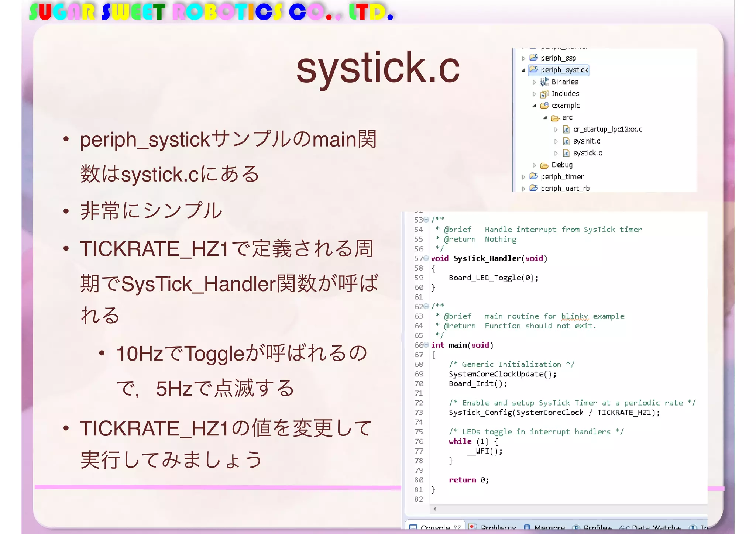The image size is (756, 534).
Task: Fold the main function at line 66
Action: click(x=426, y=345)
